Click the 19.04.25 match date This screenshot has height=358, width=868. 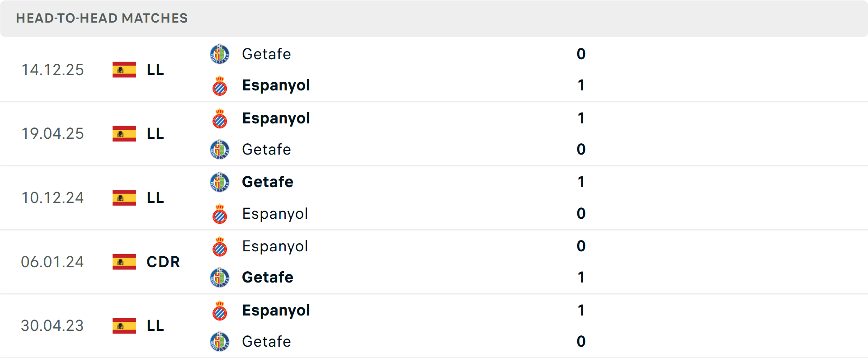point(52,134)
